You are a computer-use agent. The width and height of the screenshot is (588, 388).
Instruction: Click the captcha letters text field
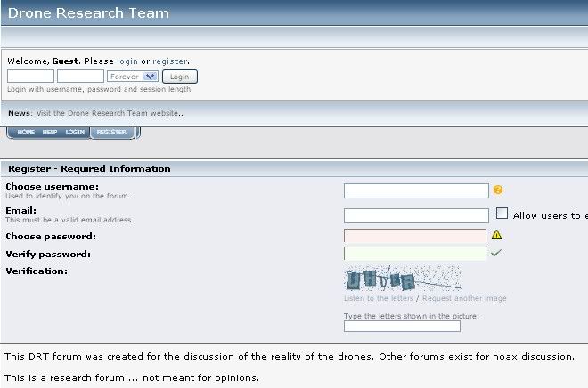point(402,326)
